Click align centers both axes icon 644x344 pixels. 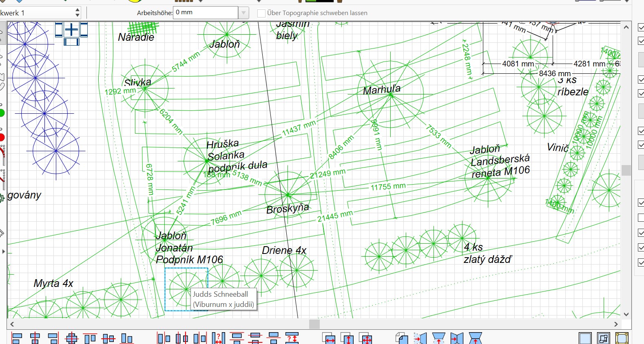[71, 338]
